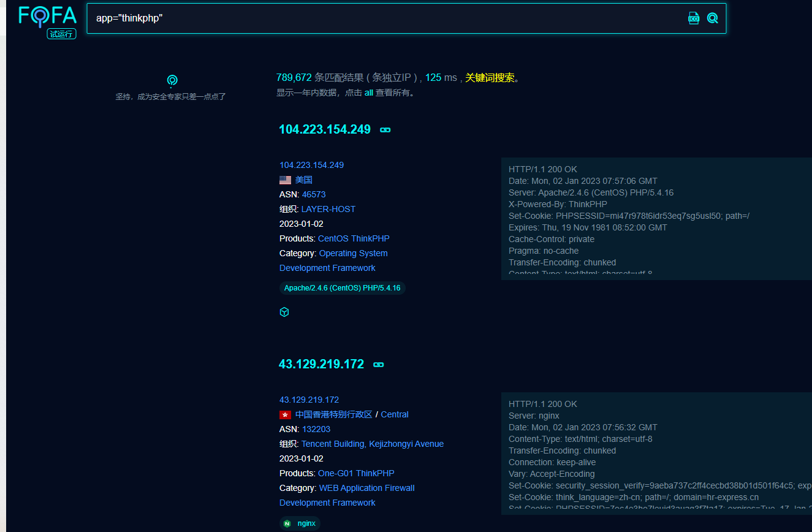Click the X-Powered-By: ThinkPHP header line

(x=558, y=204)
